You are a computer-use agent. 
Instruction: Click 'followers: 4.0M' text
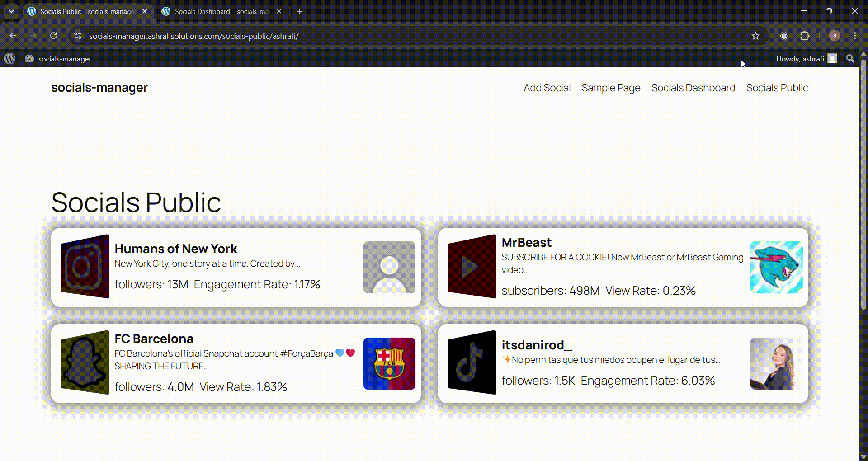(154, 387)
